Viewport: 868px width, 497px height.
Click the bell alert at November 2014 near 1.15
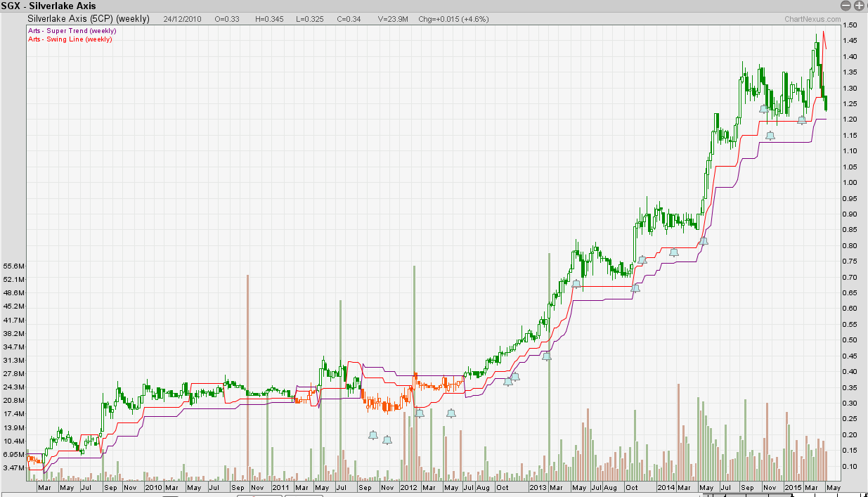click(x=770, y=136)
